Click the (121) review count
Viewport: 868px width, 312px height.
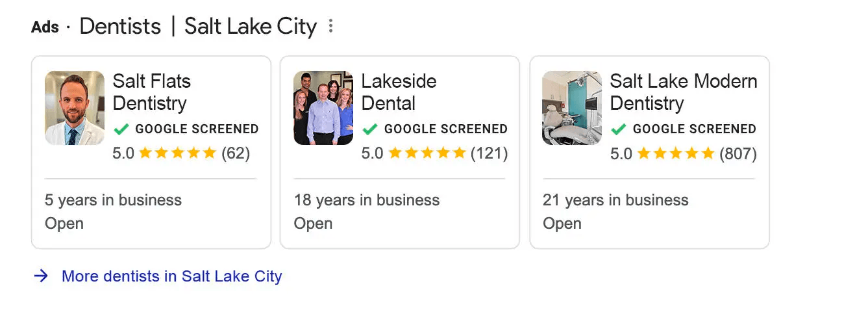tap(489, 154)
